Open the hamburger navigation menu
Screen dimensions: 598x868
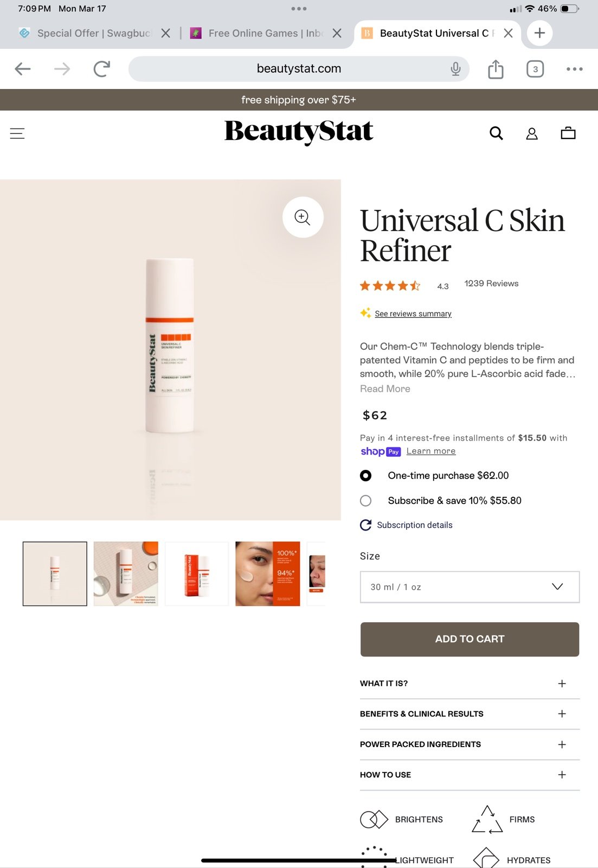click(x=17, y=133)
